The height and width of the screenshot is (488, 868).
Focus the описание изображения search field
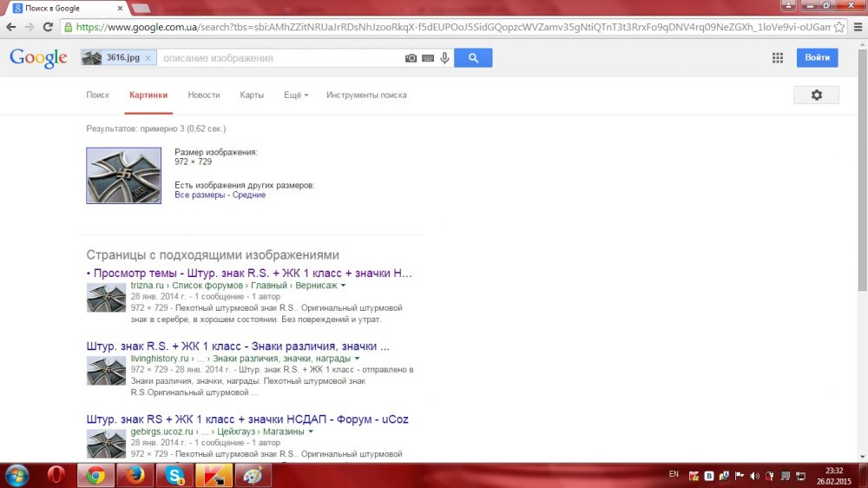279,57
